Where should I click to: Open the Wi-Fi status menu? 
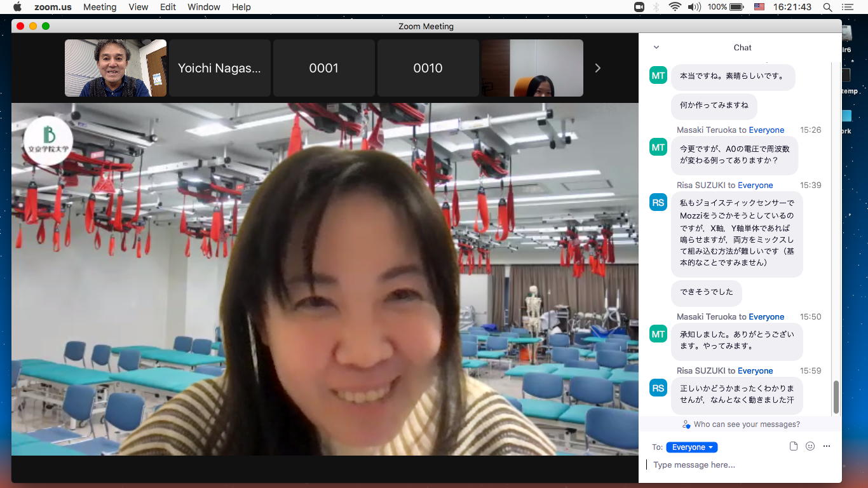coord(675,7)
